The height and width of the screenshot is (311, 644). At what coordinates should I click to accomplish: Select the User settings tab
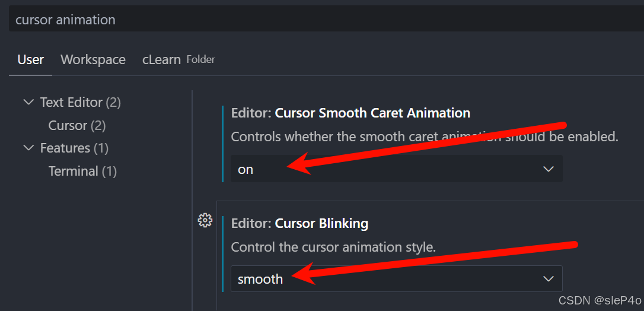30,59
